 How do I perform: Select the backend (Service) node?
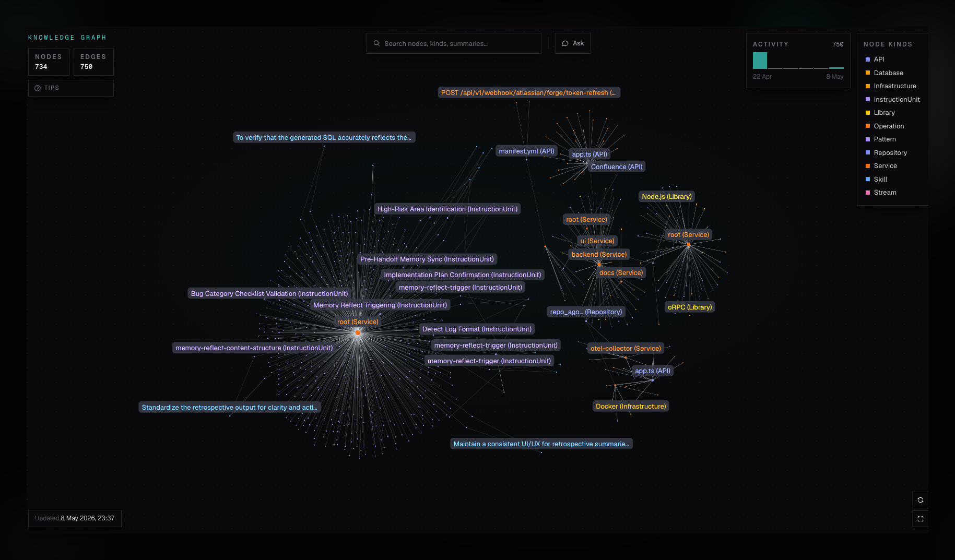coord(599,255)
